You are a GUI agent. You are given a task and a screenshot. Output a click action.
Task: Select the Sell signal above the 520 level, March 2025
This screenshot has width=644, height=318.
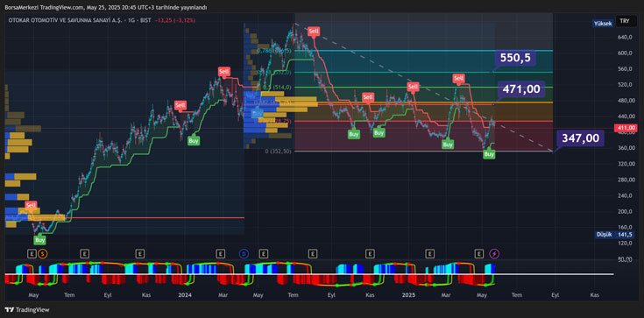(x=459, y=78)
